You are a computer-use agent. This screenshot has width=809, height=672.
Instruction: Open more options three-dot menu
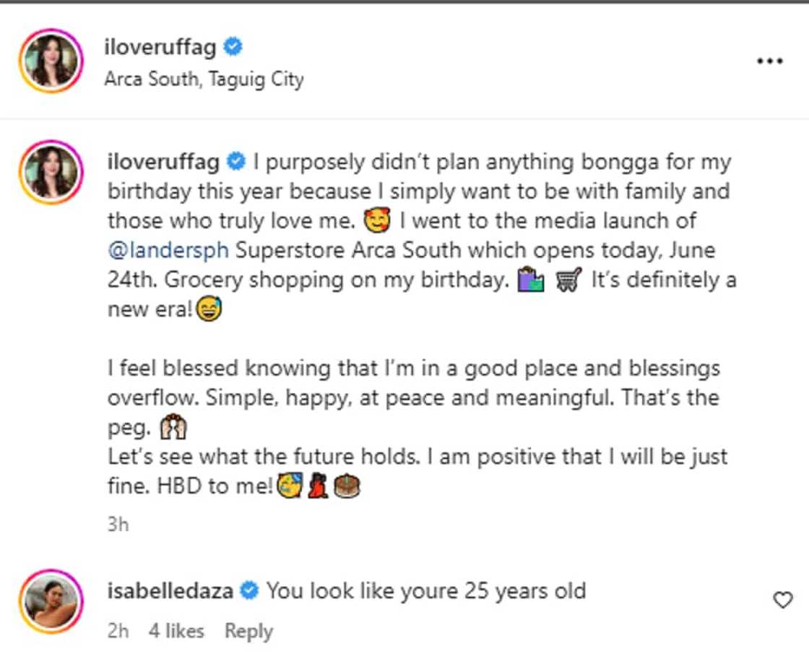pyautogui.click(x=769, y=61)
